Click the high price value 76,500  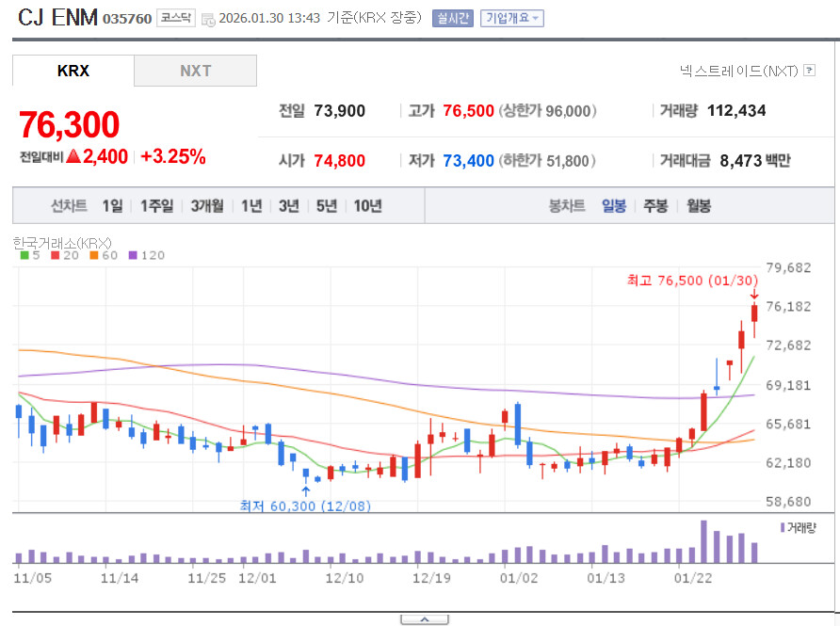coord(468,111)
